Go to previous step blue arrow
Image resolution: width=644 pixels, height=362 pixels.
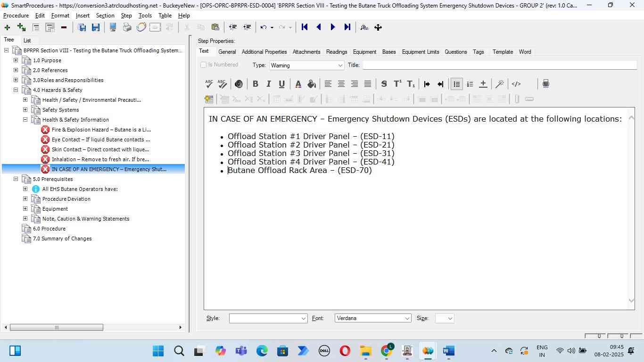(319, 27)
